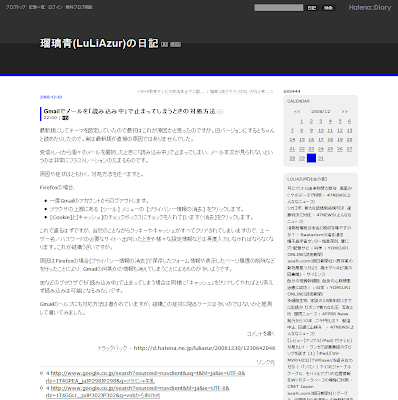The height and width of the screenshot is (400, 398).
Task: Click the visitor counter ending in 444
Action: 292,91
